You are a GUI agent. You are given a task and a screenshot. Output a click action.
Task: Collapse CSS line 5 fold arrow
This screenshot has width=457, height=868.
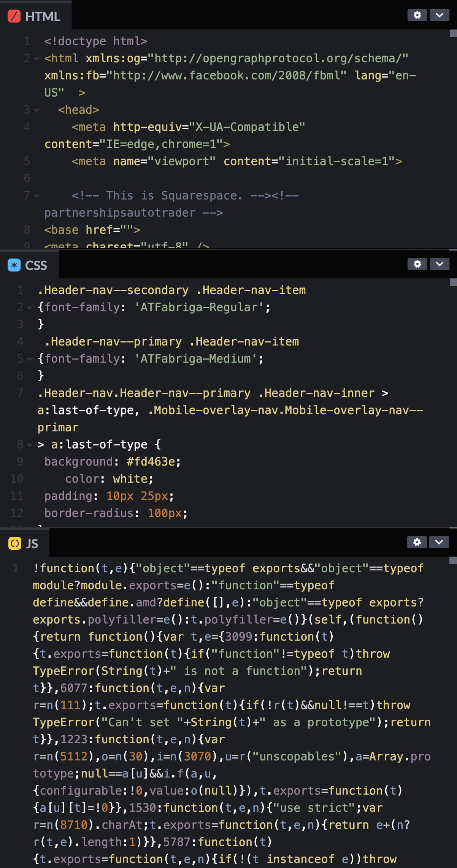point(30,359)
